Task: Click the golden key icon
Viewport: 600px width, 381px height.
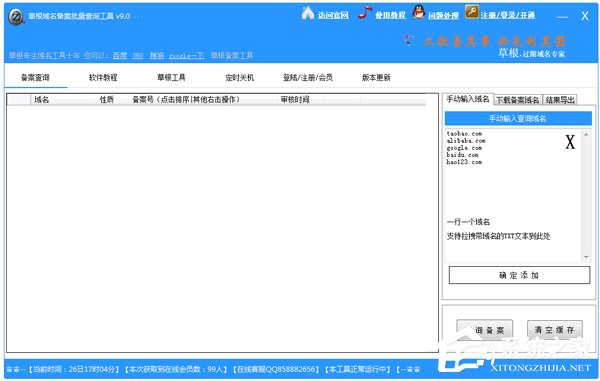Action: 472,12
